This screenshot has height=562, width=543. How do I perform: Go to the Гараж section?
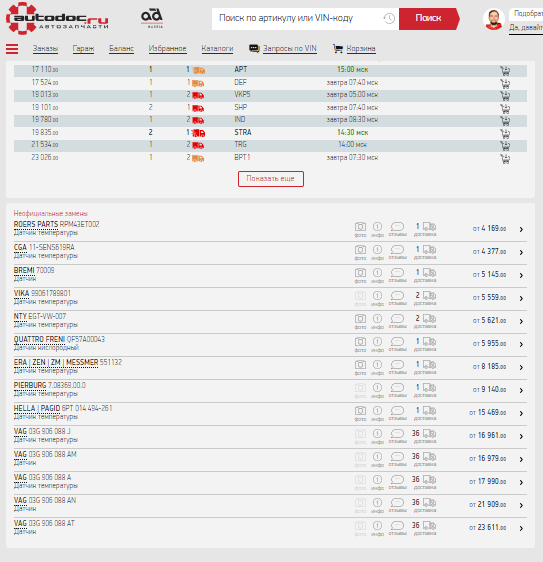[x=83, y=49]
